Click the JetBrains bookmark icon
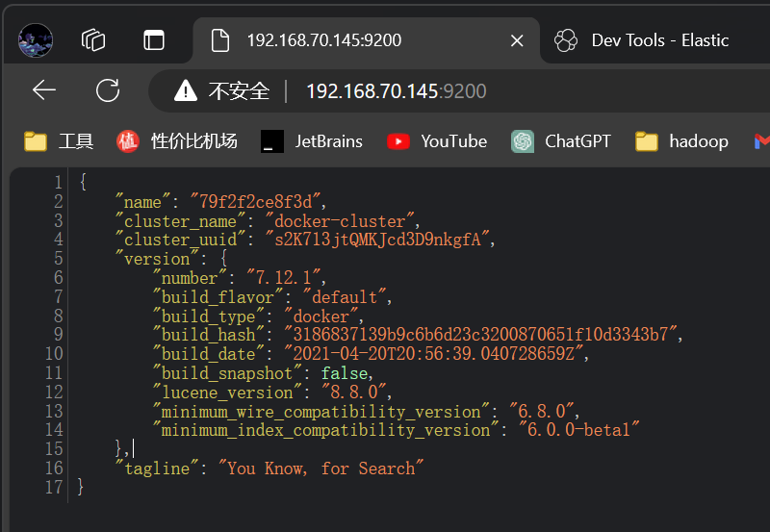 [x=272, y=141]
